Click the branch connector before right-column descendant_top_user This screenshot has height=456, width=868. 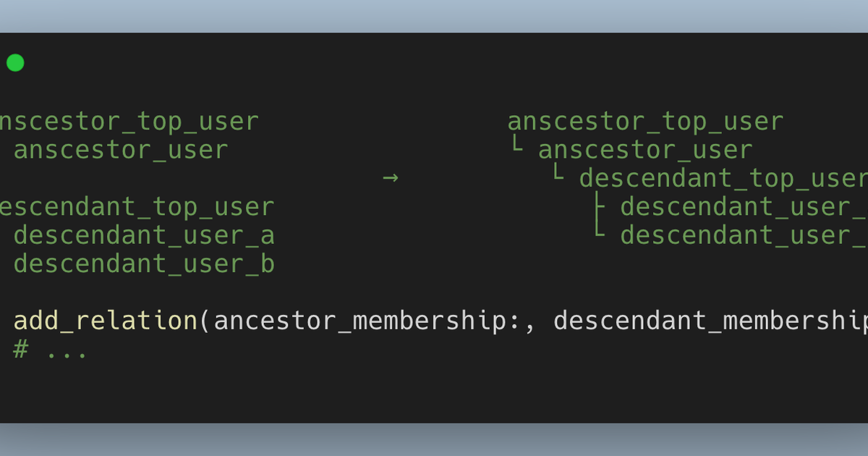(558, 176)
